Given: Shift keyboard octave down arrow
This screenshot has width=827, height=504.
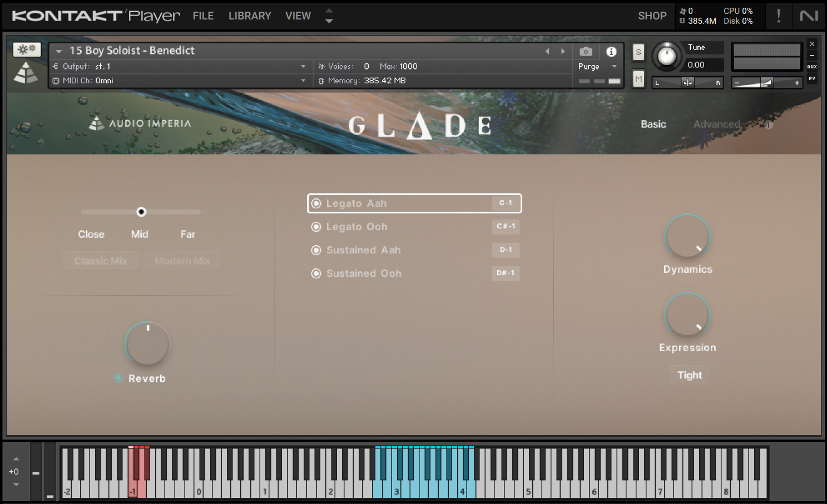Looking at the screenshot, I should tap(16, 485).
